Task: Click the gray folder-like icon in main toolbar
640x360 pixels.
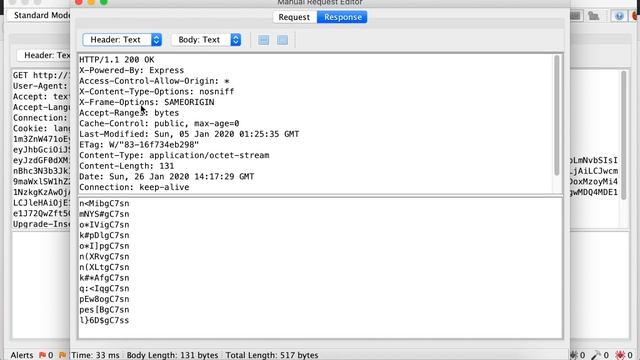Action: (x=593, y=16)
